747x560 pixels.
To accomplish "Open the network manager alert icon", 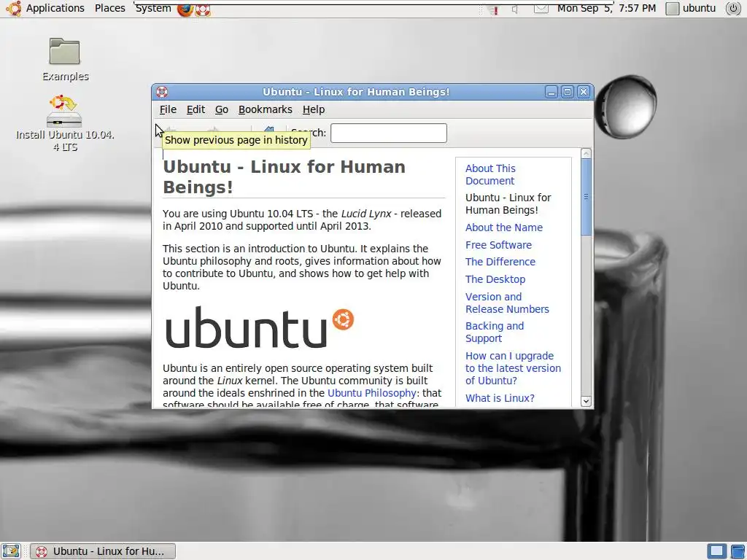I will click(x=493, y=9).
